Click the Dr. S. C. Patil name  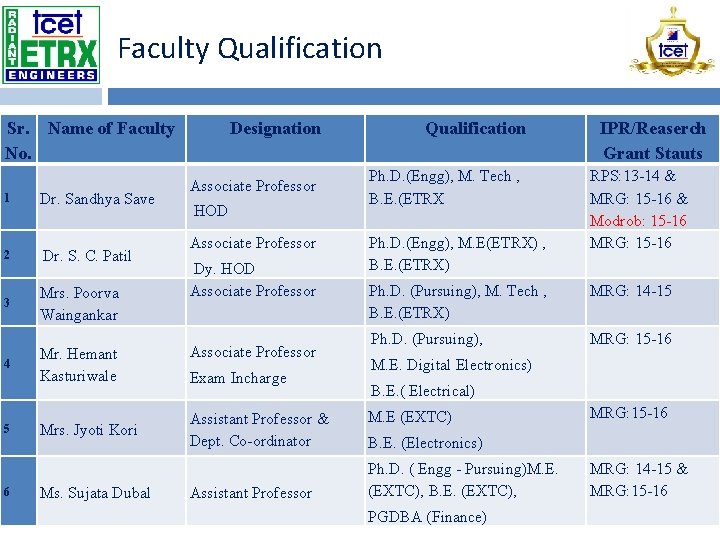pos(87,256)
